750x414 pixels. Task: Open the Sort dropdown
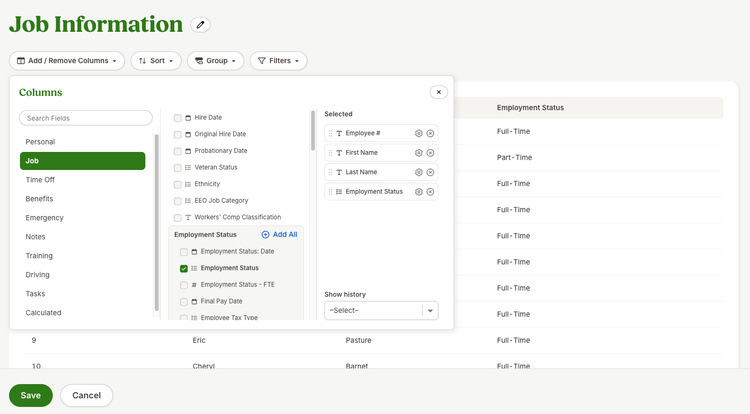(x=156, y=61)
